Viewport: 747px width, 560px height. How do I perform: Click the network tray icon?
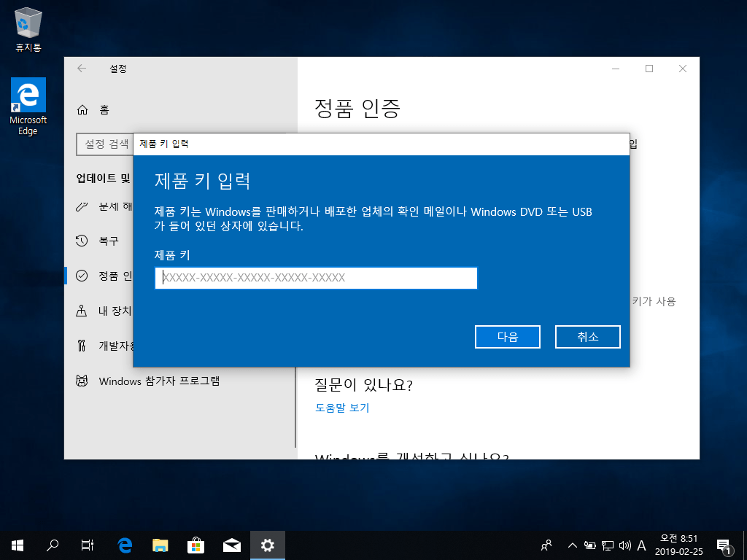pyautogui.click(x=608, y=545)
